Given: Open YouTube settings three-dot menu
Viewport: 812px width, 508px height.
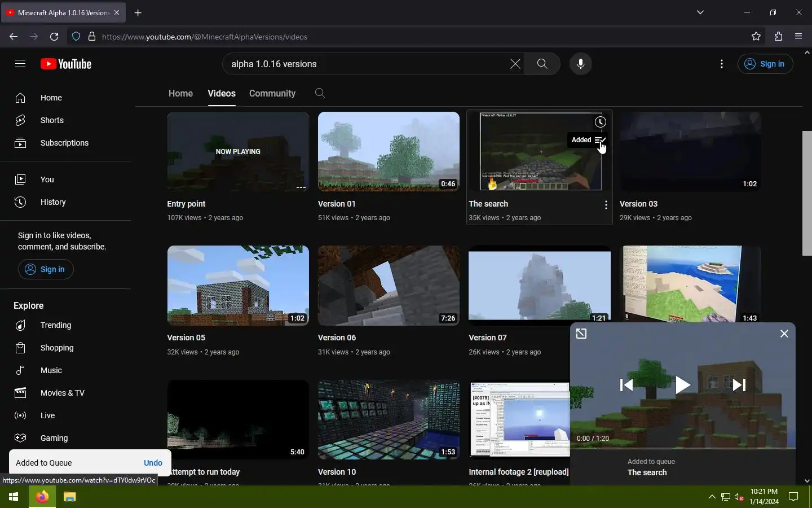Looking at the screenshot, I should tap(722, 64).
